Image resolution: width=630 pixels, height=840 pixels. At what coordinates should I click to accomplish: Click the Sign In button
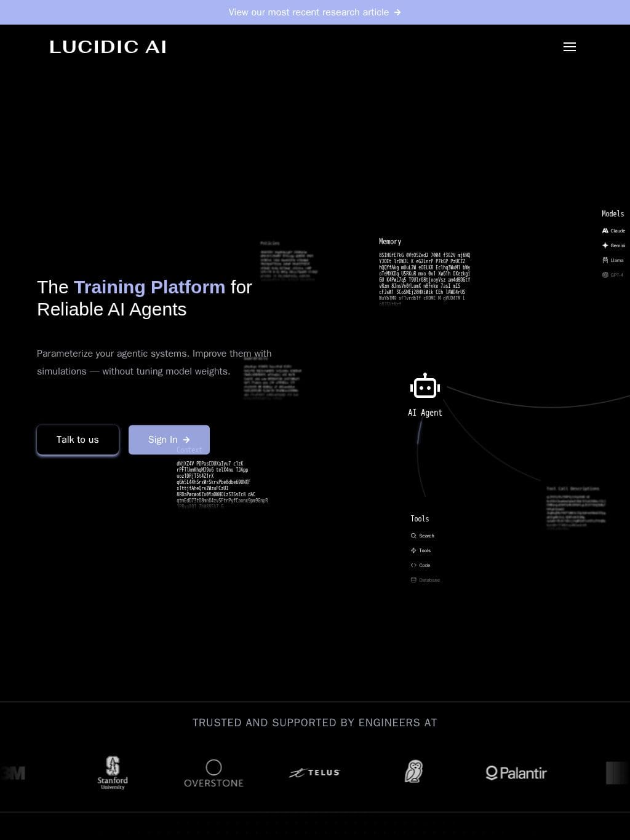click(x=169, y=440)
